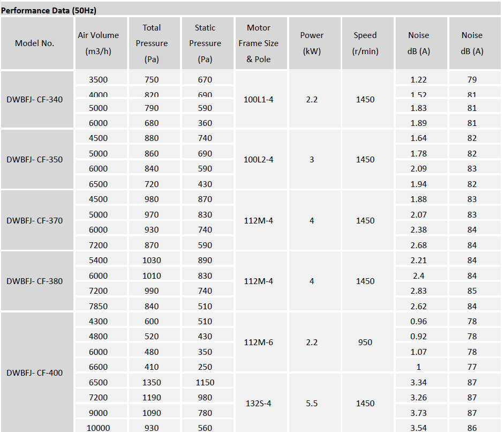Click the DWBFJ- CF-400 model cell
Screen dimensions: 504x432
click(x=35, y=373)
